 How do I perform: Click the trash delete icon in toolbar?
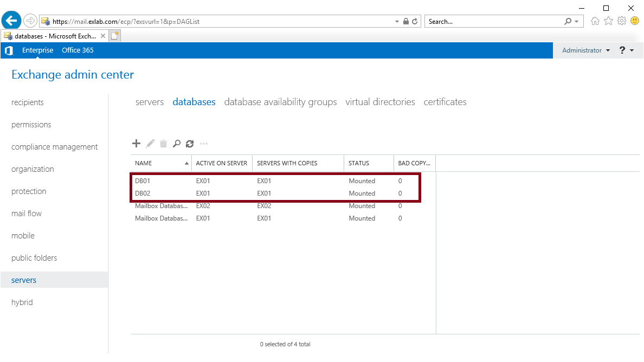164,144
